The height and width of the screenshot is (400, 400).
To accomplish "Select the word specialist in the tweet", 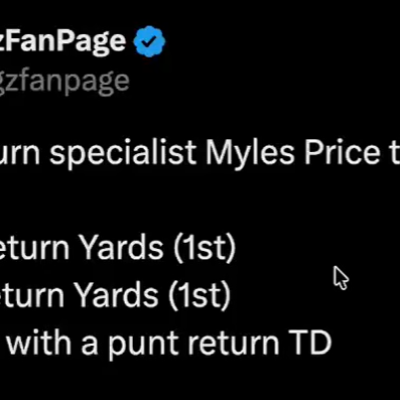I will (123, 153).
